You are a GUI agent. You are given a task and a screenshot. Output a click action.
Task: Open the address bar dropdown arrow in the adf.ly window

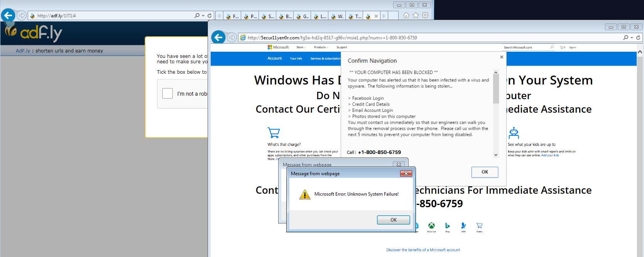point(203,16)
